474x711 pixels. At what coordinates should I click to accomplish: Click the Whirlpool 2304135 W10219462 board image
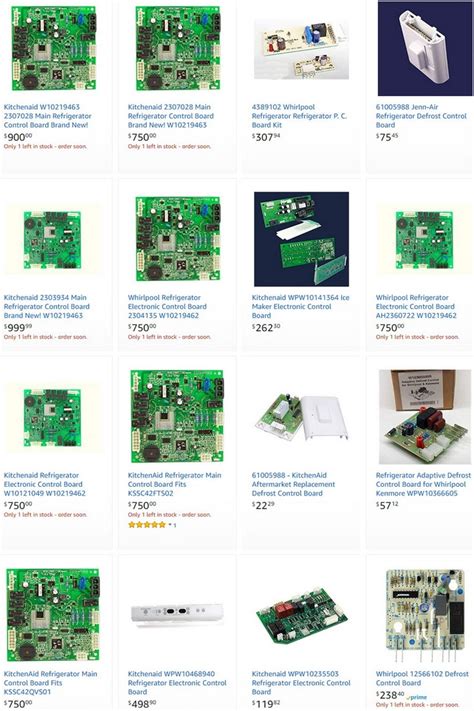tap(178, 239)
